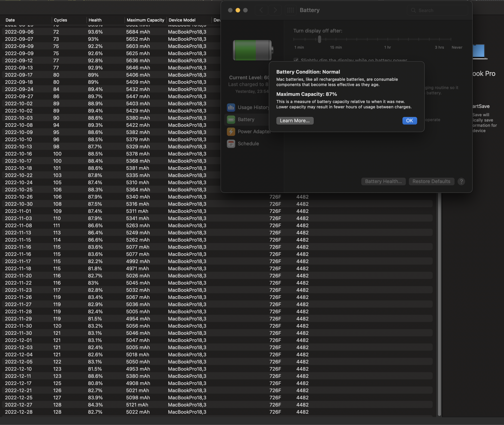Click the large battery level icon
Viewport: 504px width, 425px height.
coord(253,50)
